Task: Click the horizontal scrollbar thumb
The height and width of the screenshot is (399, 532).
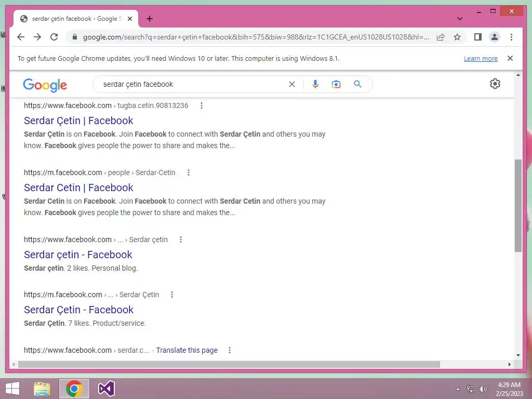Action: click(x=229, y=364)
